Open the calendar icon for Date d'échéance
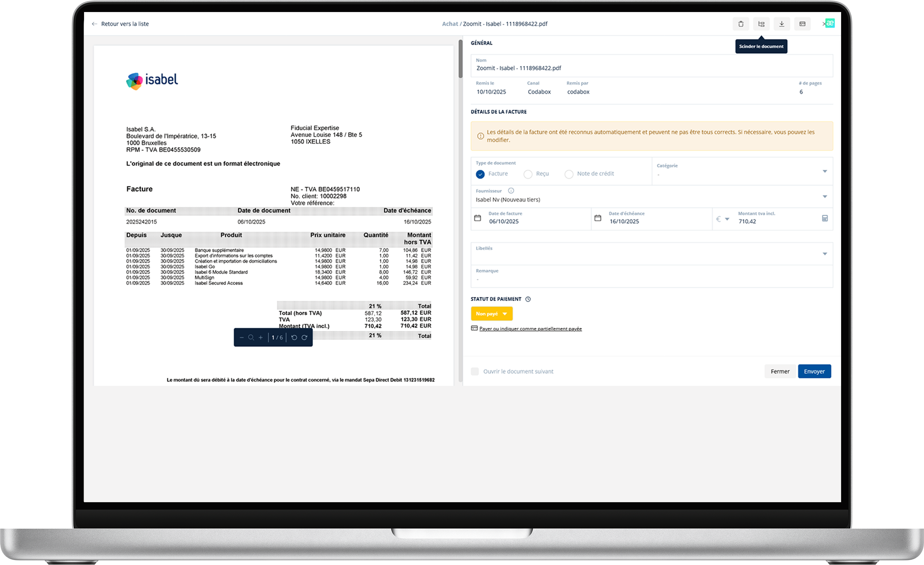 pos(598,218)
